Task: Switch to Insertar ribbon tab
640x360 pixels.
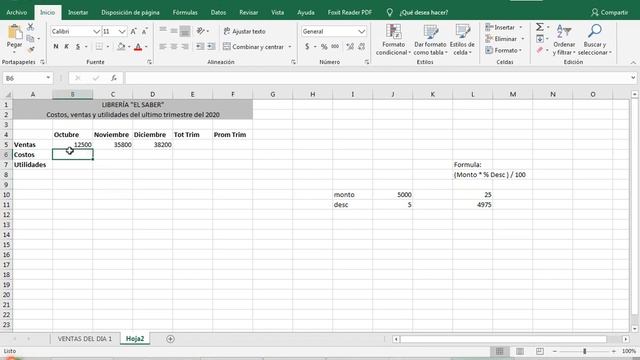Action: pos(78,12)
